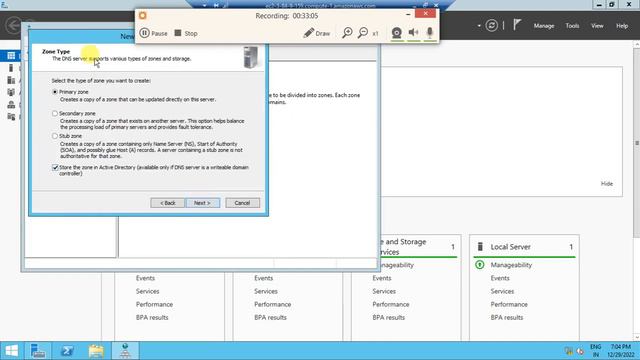
Task: Choose the Secondary zone option
Action: click(55, 113)
